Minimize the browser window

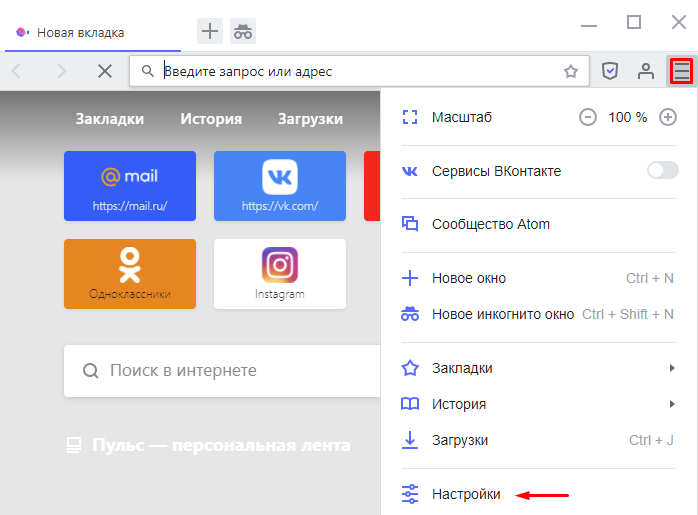click(x=588, y=26)
